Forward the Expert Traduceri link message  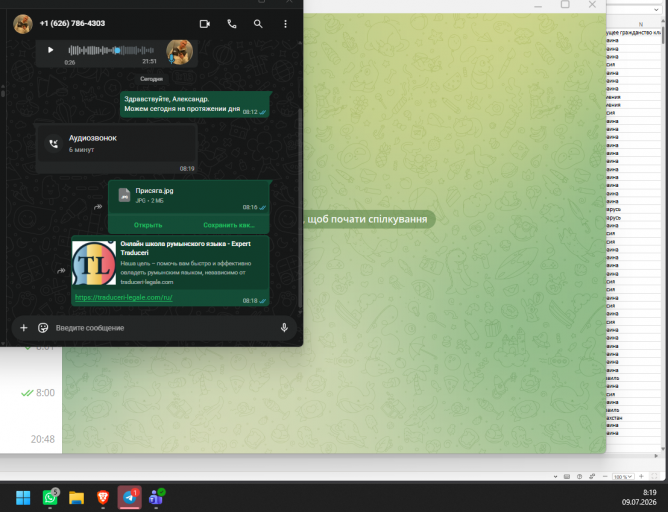coord(61,270)
